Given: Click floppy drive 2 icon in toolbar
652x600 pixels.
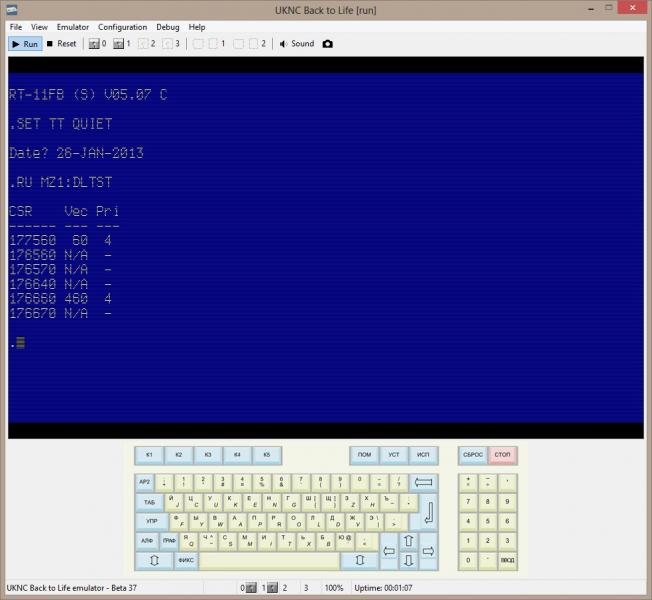Looking at the screenshot, I should point(146,44).
